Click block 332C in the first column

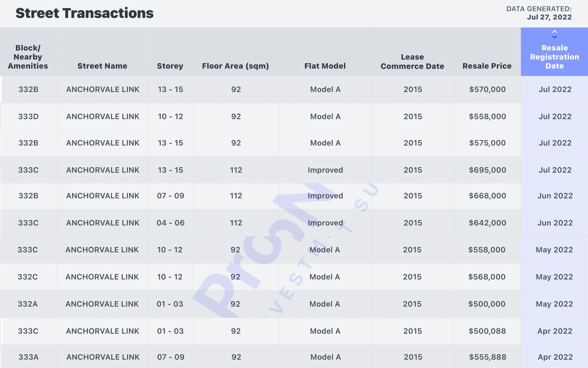28,277
